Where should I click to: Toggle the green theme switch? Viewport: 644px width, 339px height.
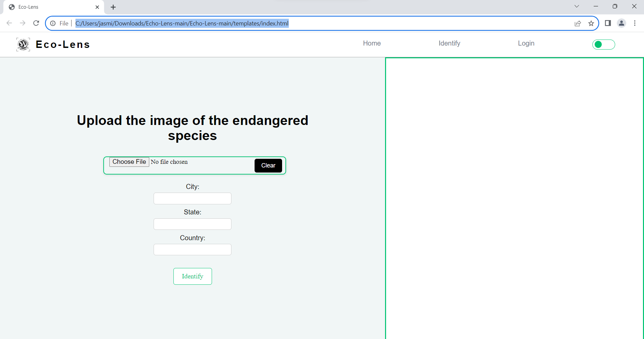click(603, 45)
